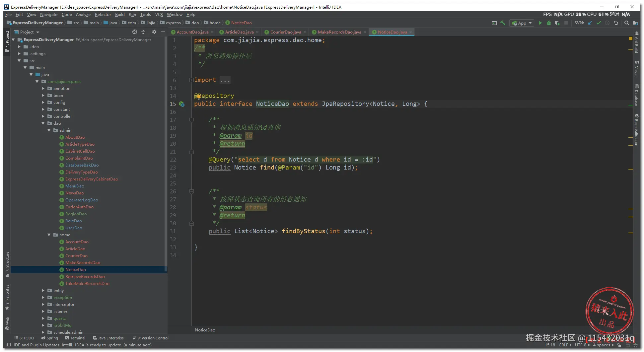This screenshot has height=352, width=644.
Task: Click the NoticeDao breadcrumb in navigation bar
Action: tap(239, 23)
